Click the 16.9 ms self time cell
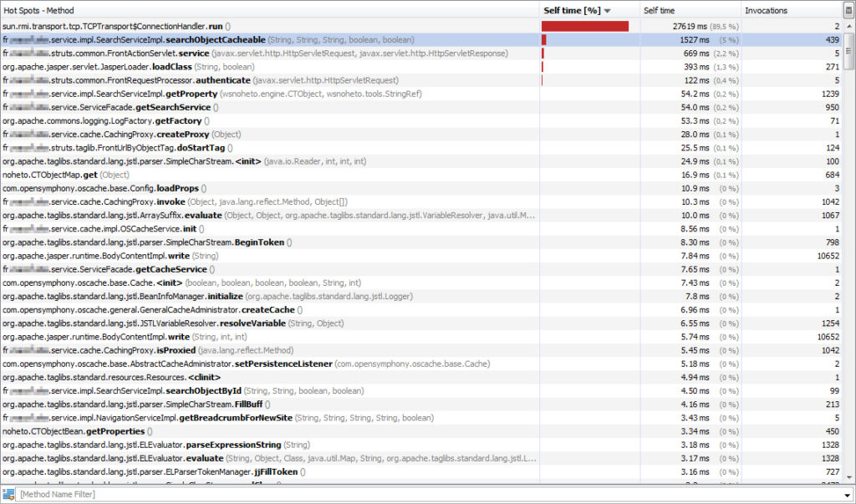 coord(690,175)
